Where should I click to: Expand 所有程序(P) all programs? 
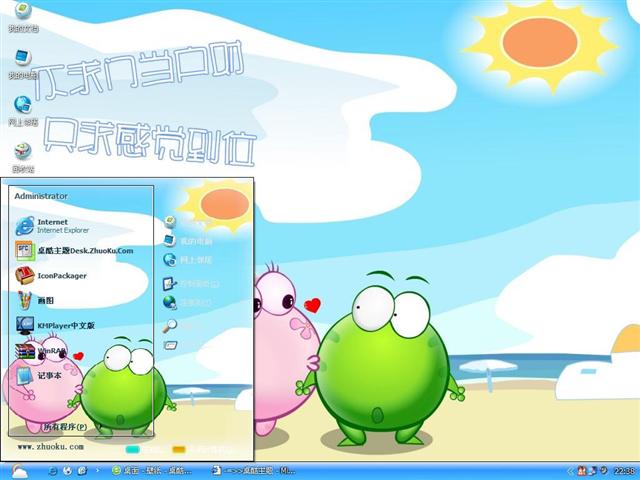[x=65, y=427]
